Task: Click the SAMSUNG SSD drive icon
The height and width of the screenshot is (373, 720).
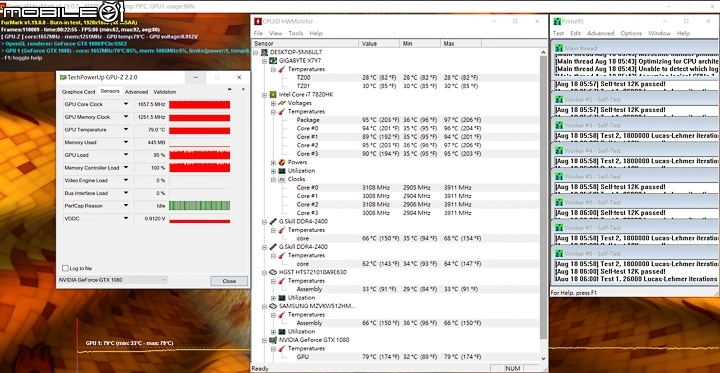Action: (x=273, y=306)
